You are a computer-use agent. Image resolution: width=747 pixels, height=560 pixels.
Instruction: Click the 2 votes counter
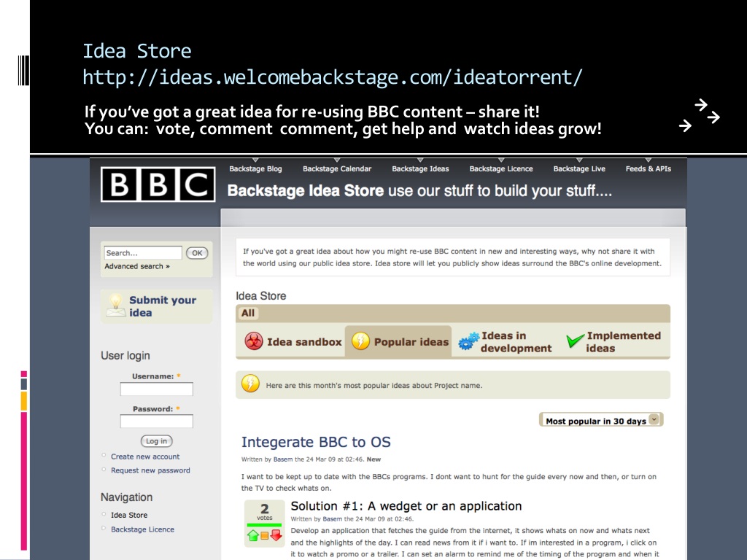point(264,512)
